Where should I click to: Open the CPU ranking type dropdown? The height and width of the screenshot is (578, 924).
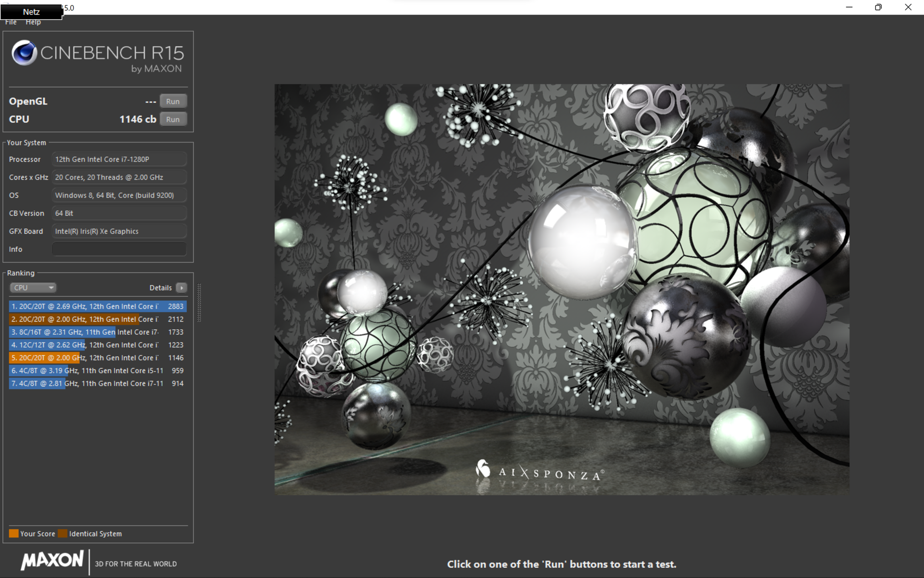(x=33, y=288)
